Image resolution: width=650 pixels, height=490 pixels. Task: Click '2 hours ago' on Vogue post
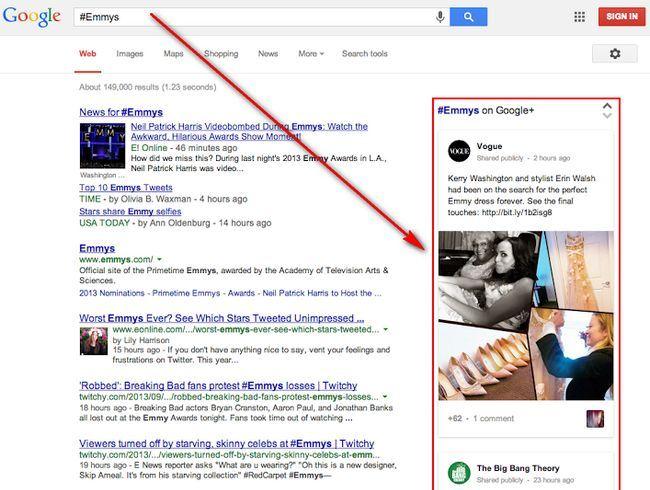(x=552, y=158)
